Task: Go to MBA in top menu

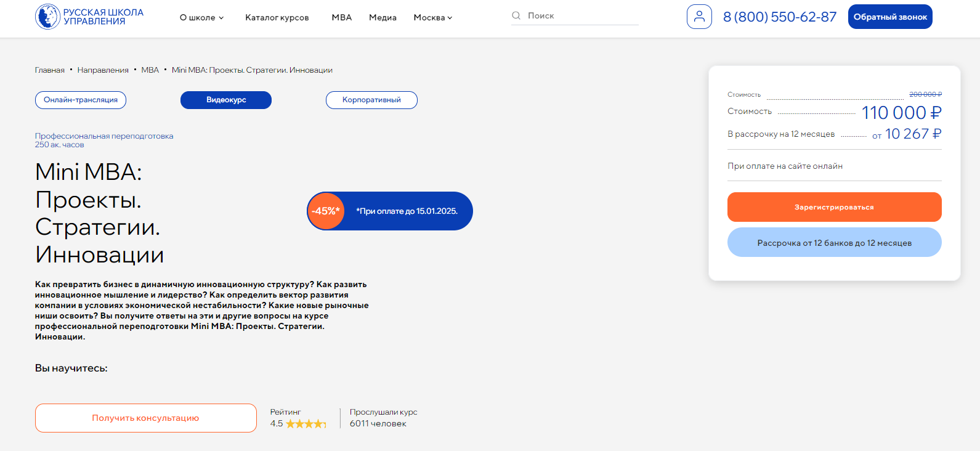Action: [x=342, y=17]
